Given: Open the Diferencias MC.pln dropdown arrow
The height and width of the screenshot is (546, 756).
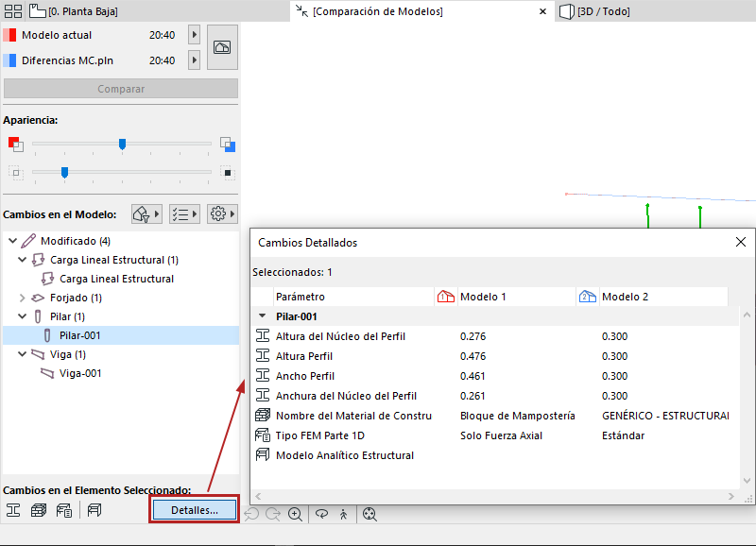Looking at the screenshot, I should [x=195, y=60].
